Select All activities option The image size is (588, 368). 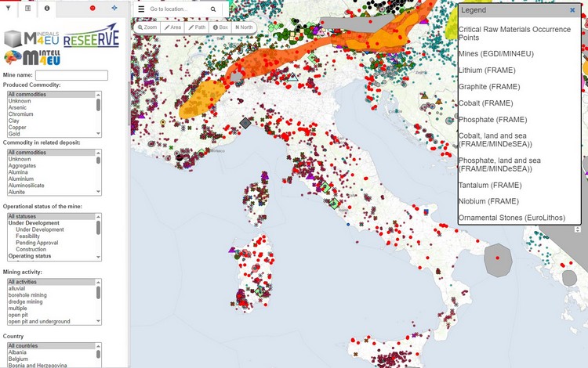pos(52,282)
